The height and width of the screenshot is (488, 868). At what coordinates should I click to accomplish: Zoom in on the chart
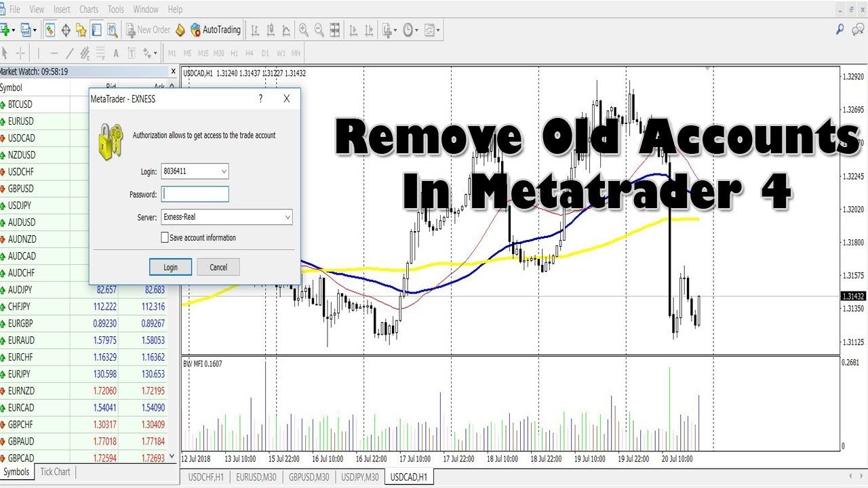coord(303,30)
